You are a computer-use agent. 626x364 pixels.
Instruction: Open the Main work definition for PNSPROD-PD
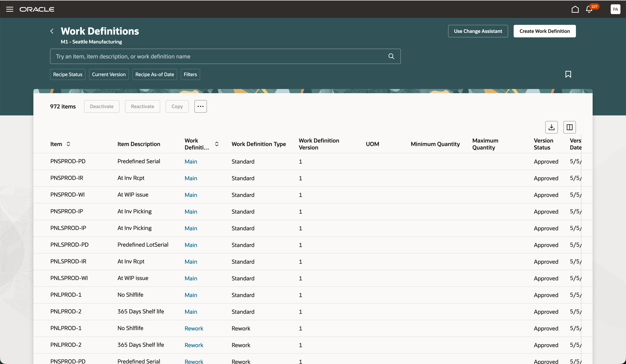[191, 161]
